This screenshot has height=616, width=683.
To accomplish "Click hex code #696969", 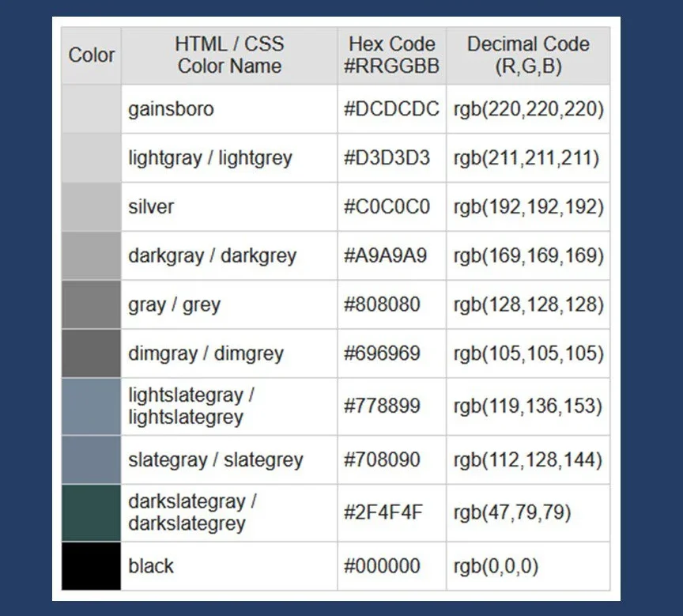I will click(382, 353).
